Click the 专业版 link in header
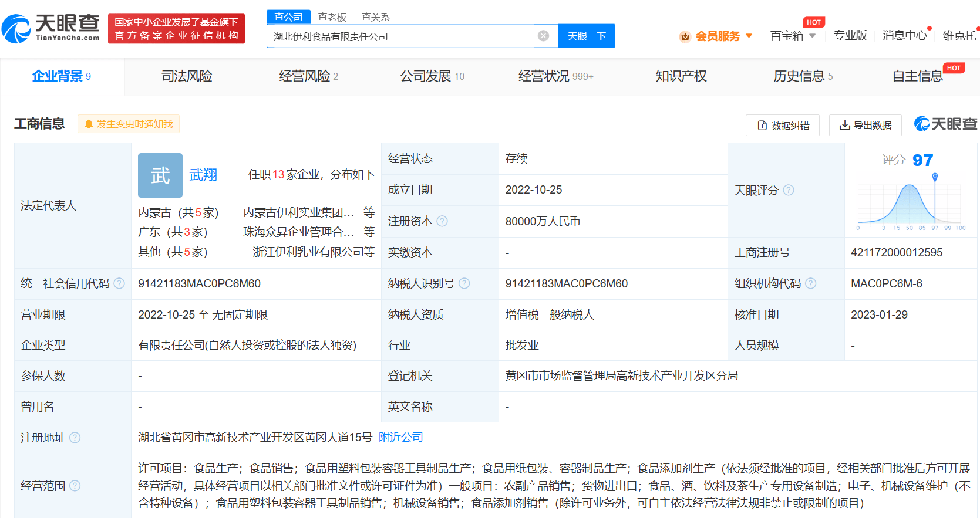The height and width of the screenshot is (518, 980). (850, 36)
